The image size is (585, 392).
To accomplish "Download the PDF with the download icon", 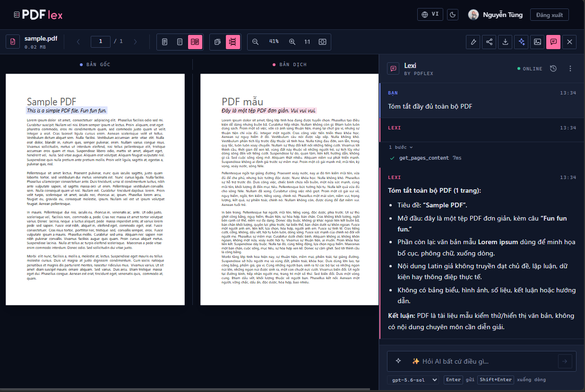I will point(505,42).
